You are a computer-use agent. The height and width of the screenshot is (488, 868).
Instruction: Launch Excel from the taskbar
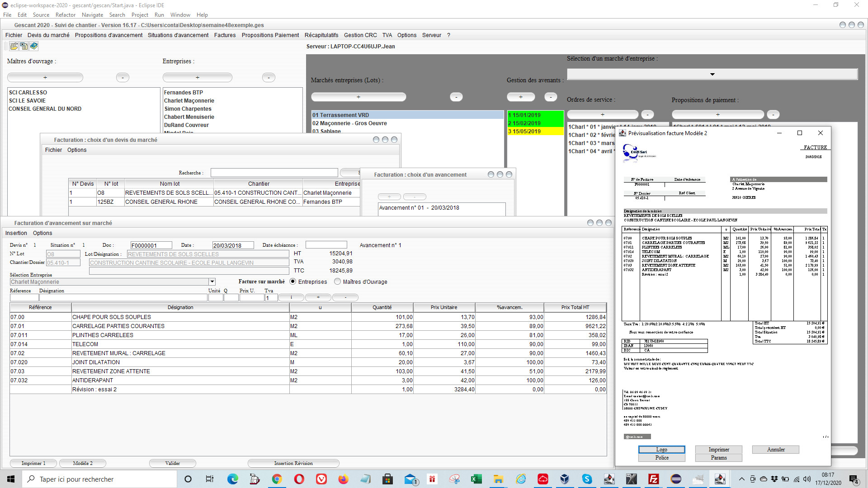pos(476,479)
